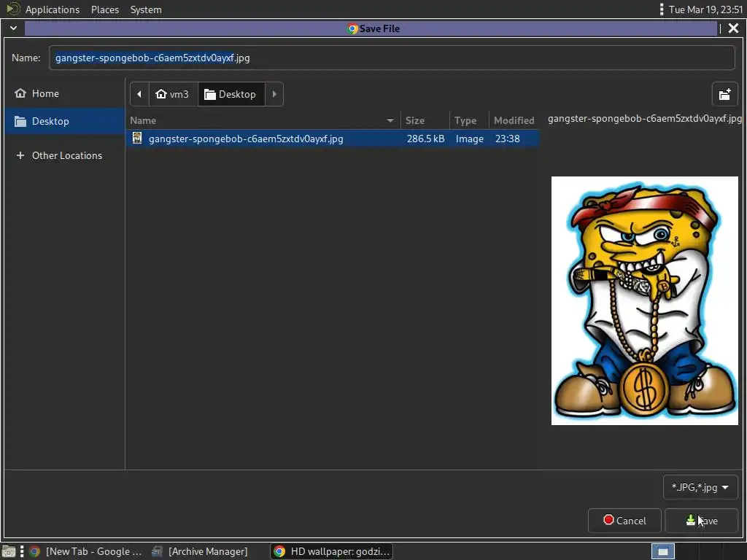Select gangster-spongebob jpg file row
Screen dimensions: 747x560
click(x=333, y=139)
